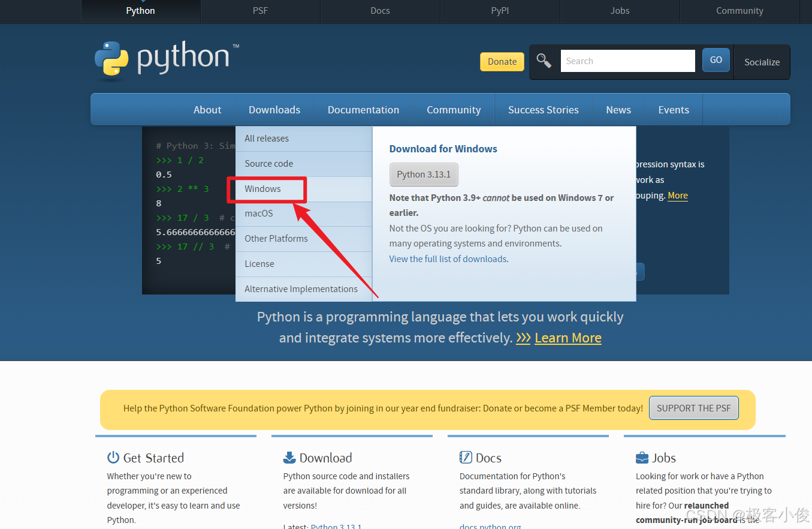Open the Downloads navigation menu
The image size is (812, 529).
coord(274,110)
